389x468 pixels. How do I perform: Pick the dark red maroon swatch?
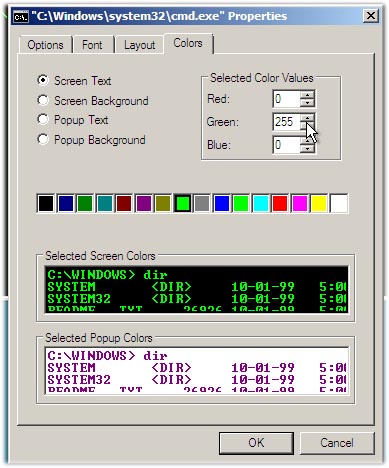[124, 203]
